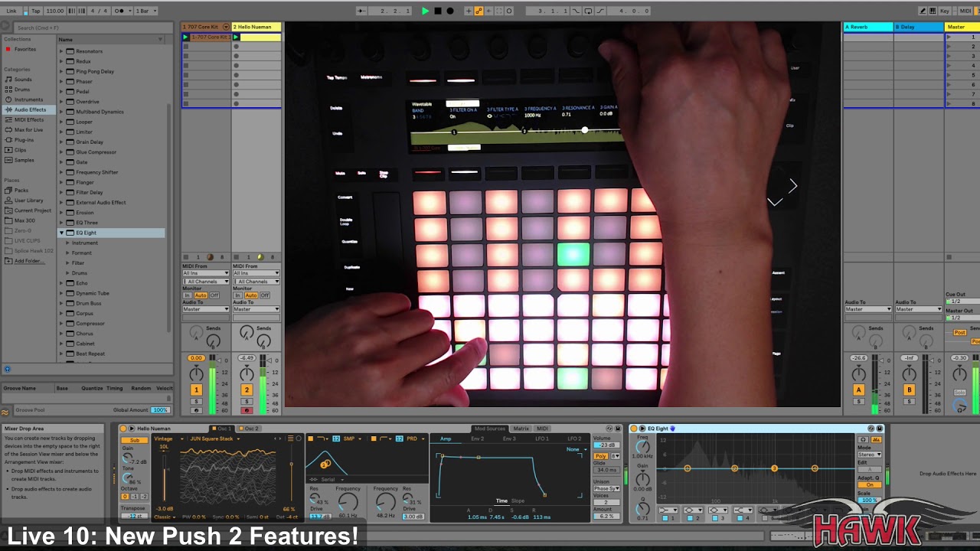The height and width of the screenshot is (551, 980).
Task: Toggle track 2 activator button
Action: 247,390
